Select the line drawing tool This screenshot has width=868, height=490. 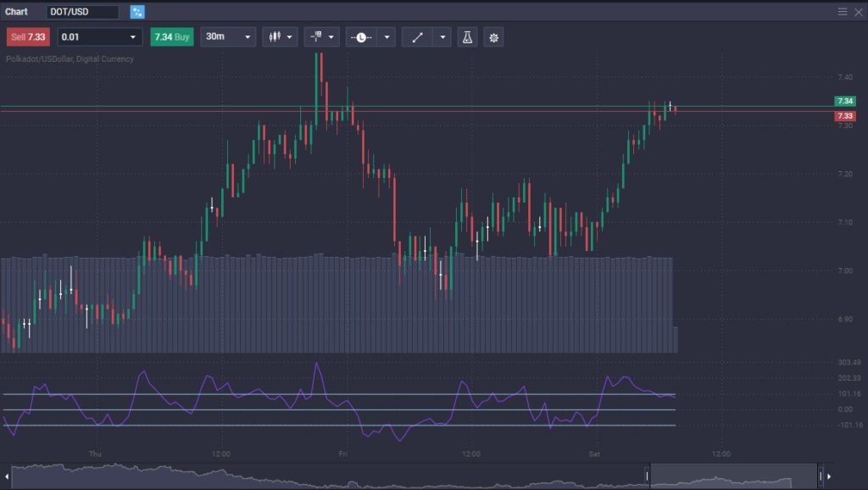417,37
